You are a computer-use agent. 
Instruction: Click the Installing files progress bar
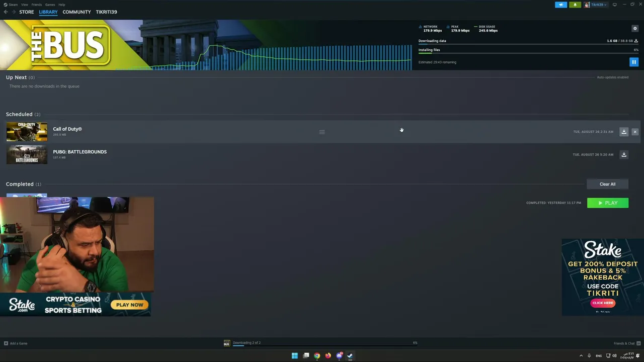528,54
